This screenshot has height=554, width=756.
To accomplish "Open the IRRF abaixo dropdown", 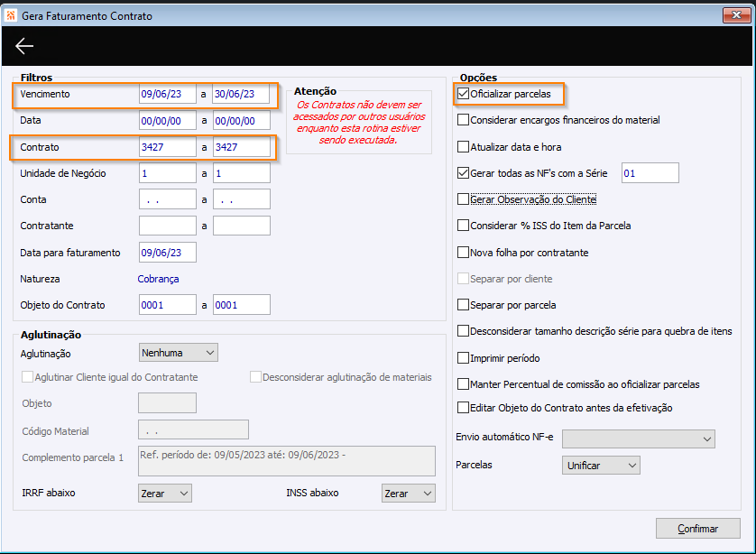I will click(165, 494).
